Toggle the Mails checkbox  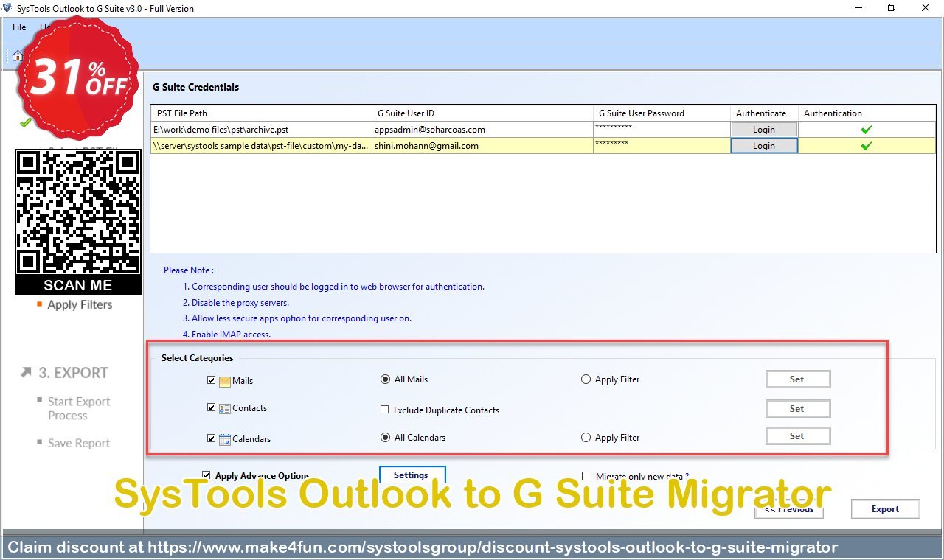pos(212,381)
